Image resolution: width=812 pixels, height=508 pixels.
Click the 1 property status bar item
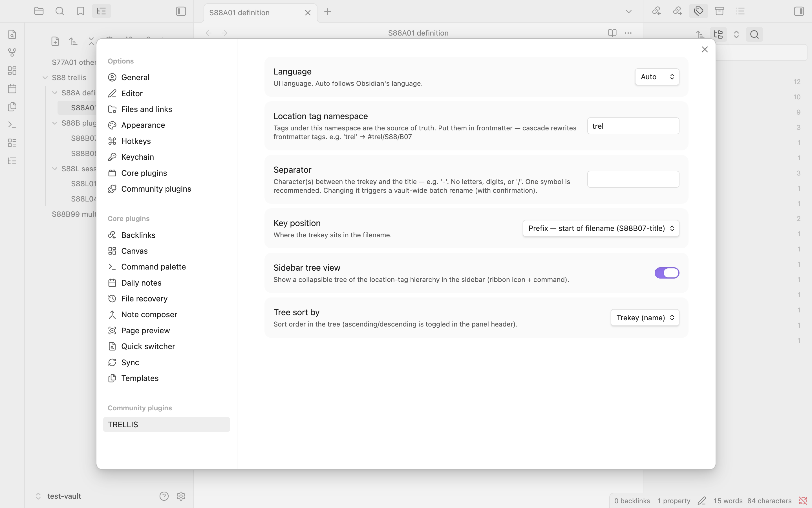(x=674, y=501)
